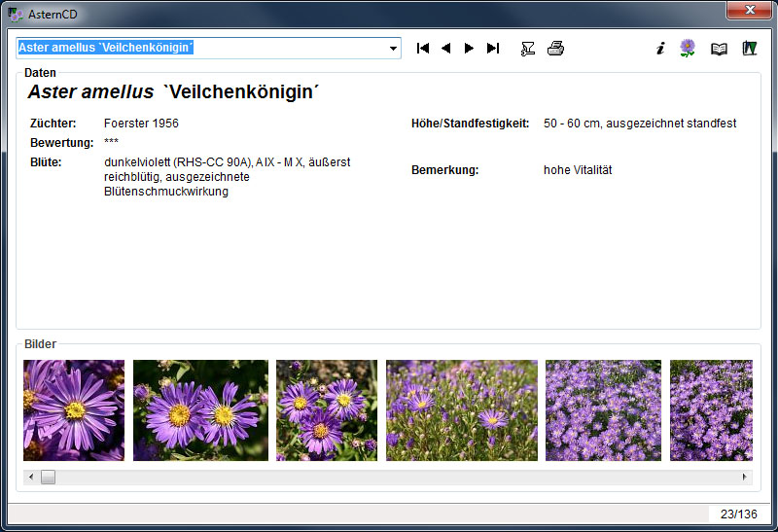Screen dimensions: 778x532
Task: Click the image strip left scroll arrow
Action: [x=31, y=477]
